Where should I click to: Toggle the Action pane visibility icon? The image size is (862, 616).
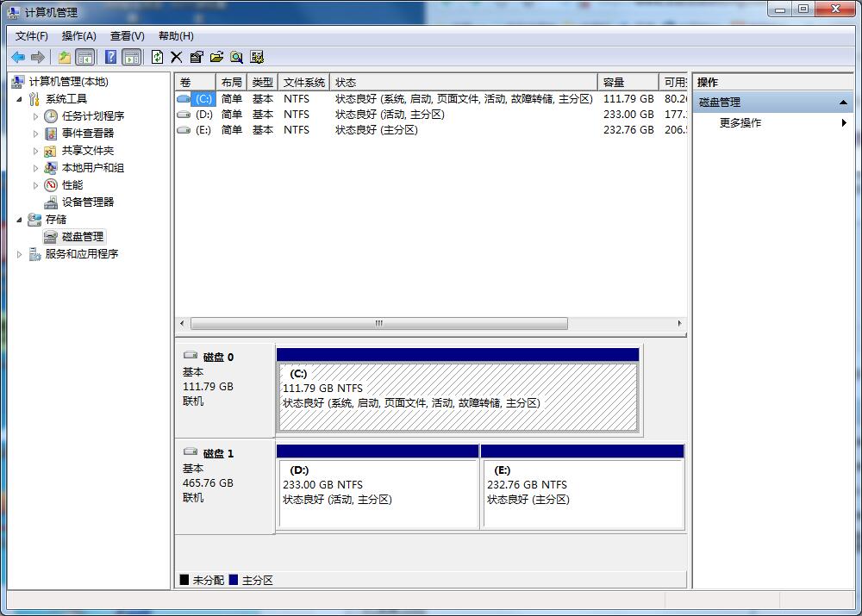(130, 57)
